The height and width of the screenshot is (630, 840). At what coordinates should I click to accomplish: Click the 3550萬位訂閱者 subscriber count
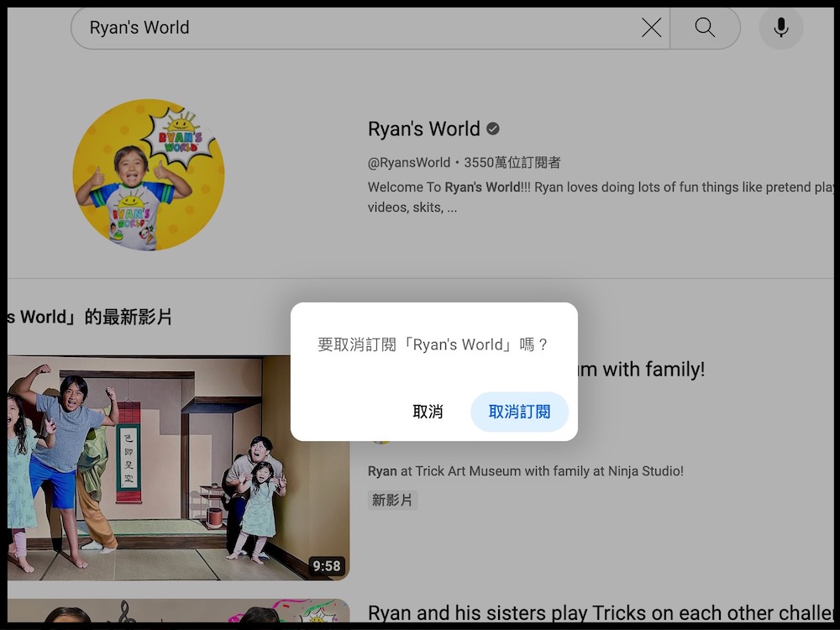[512, 163]
